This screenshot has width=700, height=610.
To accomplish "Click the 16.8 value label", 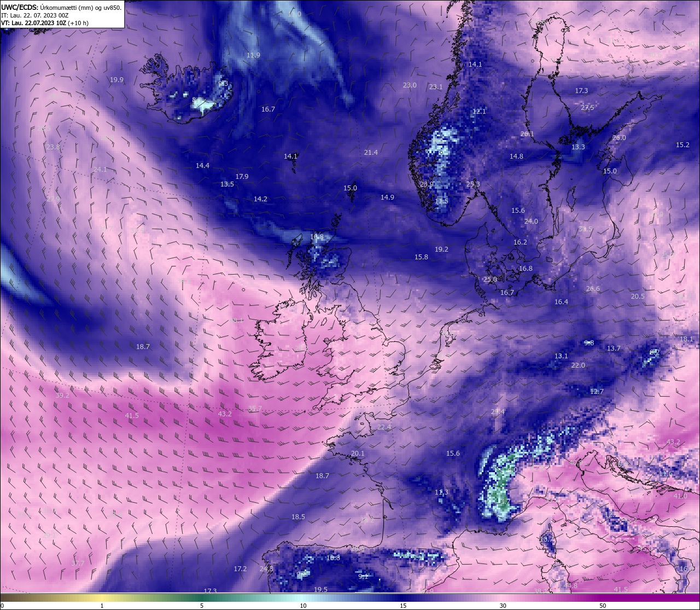I will 526,269.
